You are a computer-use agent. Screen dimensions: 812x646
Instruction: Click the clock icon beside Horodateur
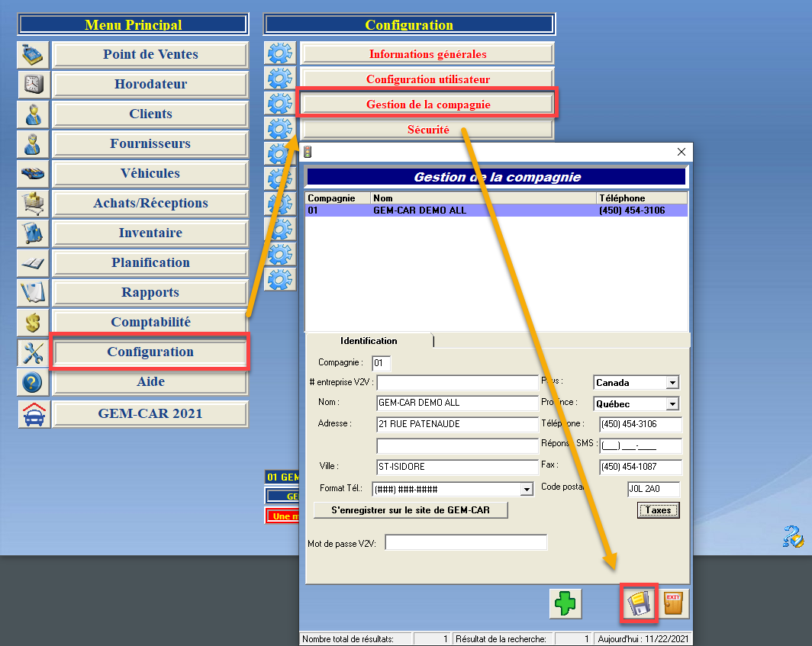[x=34, y=84]
